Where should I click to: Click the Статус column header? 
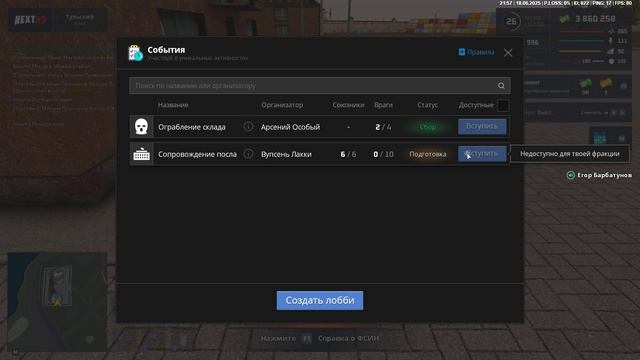(x=427, y=105)
